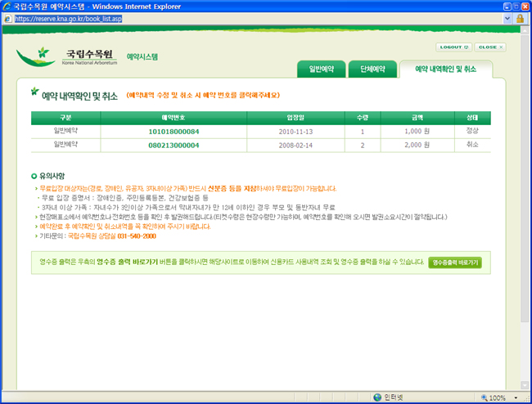This screenshot has width=532, height=404.
Task: Click the 영수증출력 바로가기 button
Action: pyautogui.click(x=455, y=263)
